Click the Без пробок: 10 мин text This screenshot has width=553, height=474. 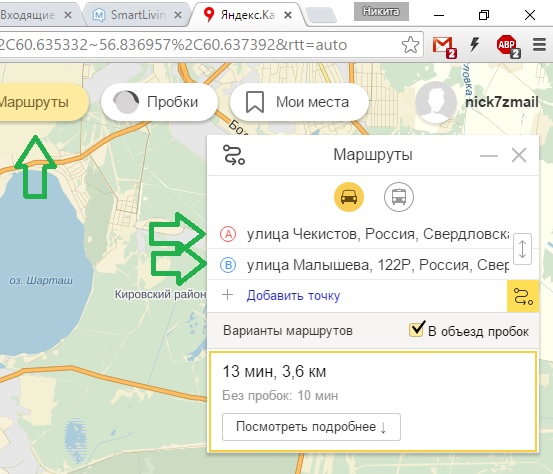click(280, 396)
